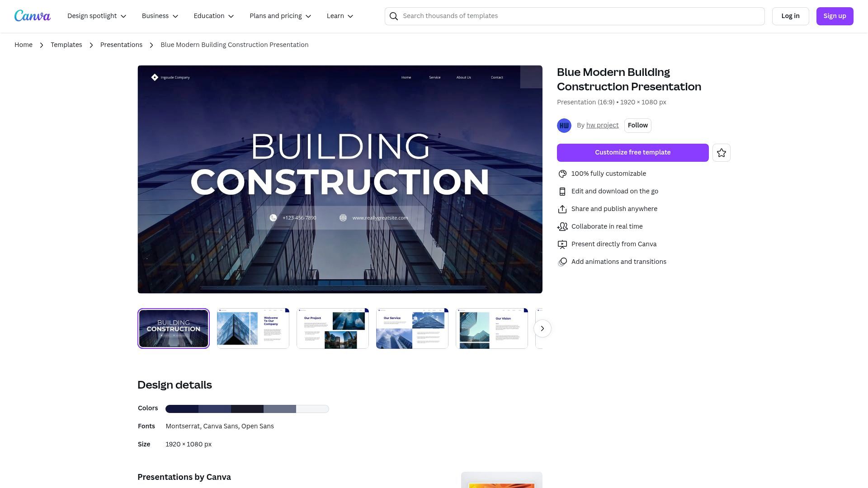Click the globe icon in slide preview

(x=343, y=218)
